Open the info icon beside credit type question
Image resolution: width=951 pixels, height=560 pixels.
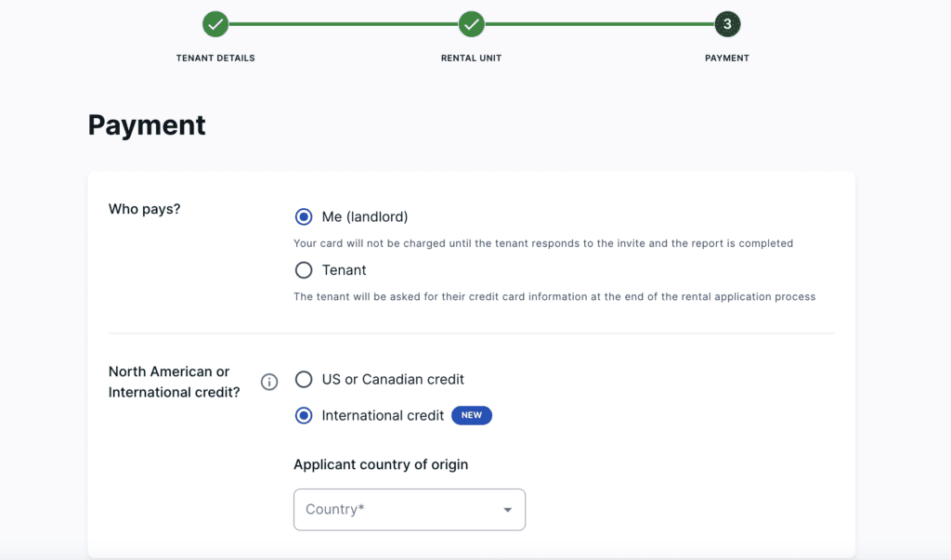(x=269, y=382)
